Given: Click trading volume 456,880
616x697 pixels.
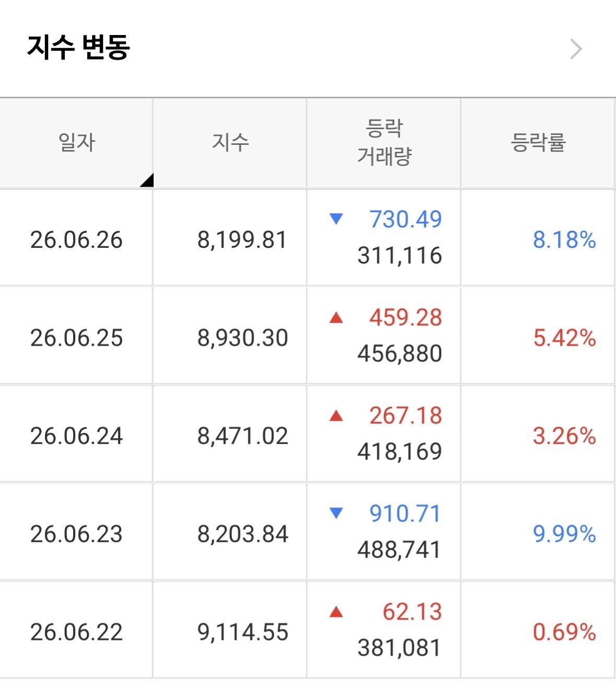Looking at the screenshot, I should (x=400, y=354).
